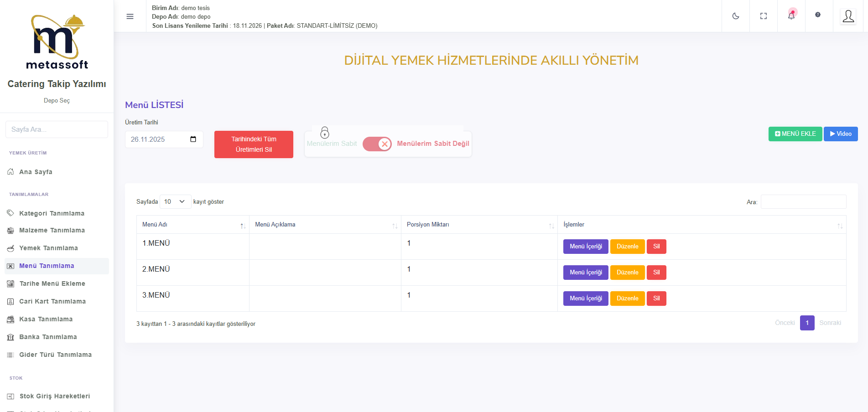868x412 pixels.
Task: Sort by Menü Açıklama column header
Action: pos(325,225)
